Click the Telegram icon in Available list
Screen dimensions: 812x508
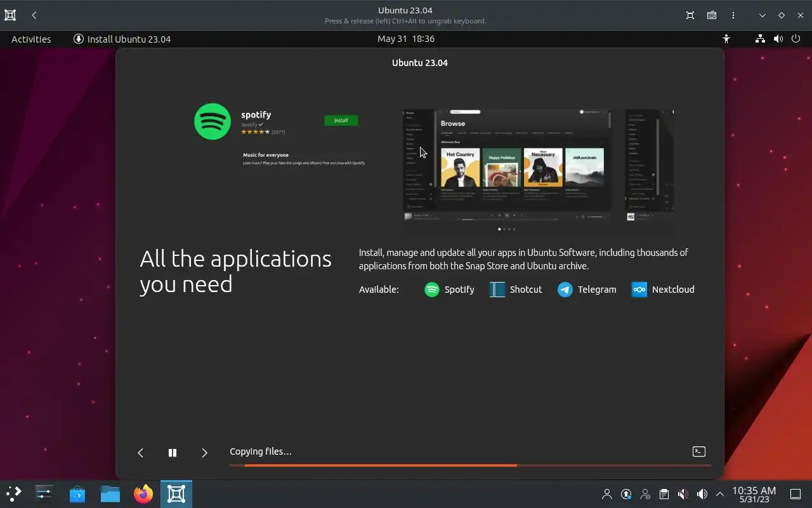[x=565, y=290]
